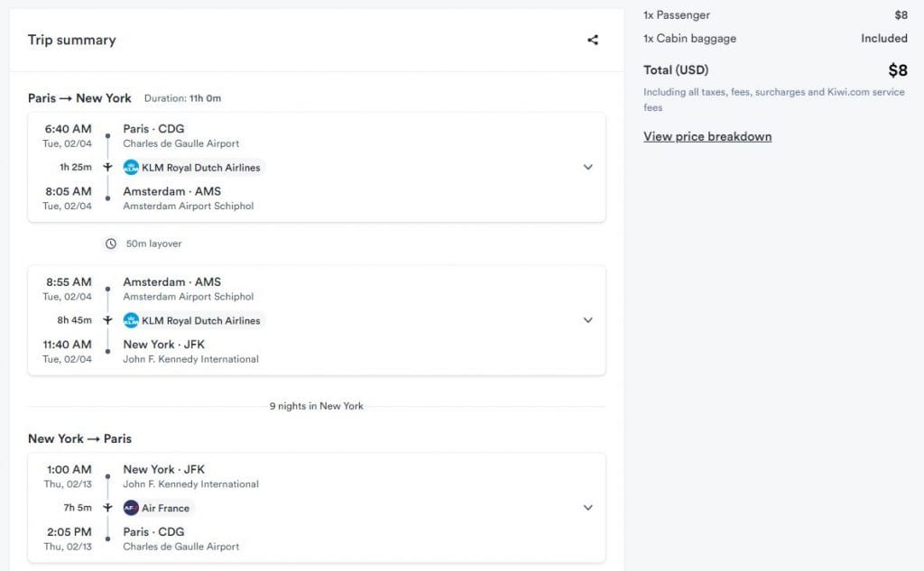Click the plane icon beside the 8h 45m duration
Screen dimensions: 924x571
click(x=107, y=320)
